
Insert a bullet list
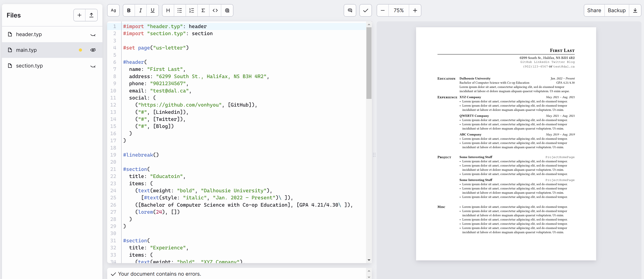click(180, 11)
